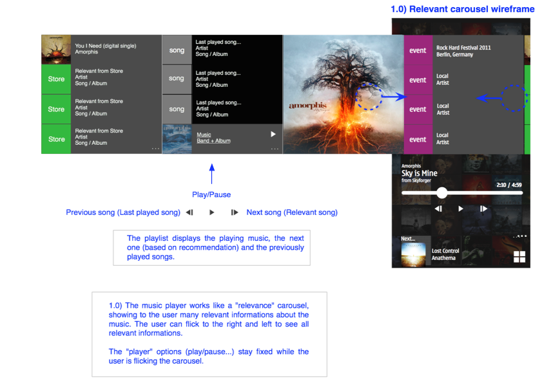551x392 pixels.
Task: Click the large Amorphis Skyforger tree cover
Action: (x=343, y=94)
